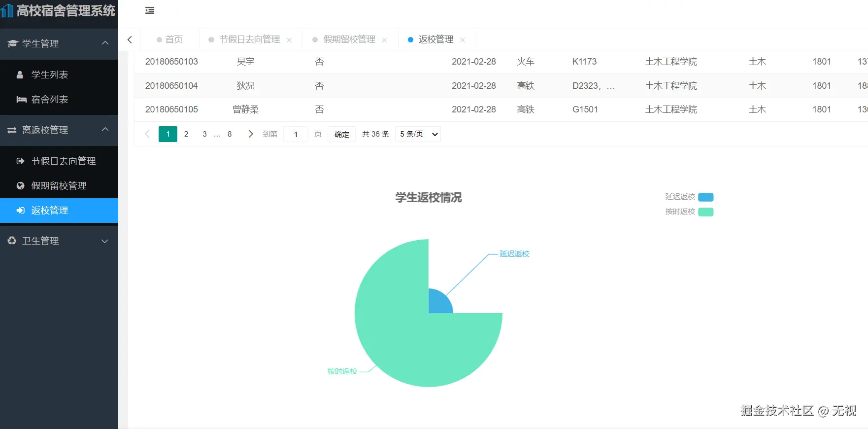
Task: Close the 节假日去向管理 tab
Action: point(289,40)
